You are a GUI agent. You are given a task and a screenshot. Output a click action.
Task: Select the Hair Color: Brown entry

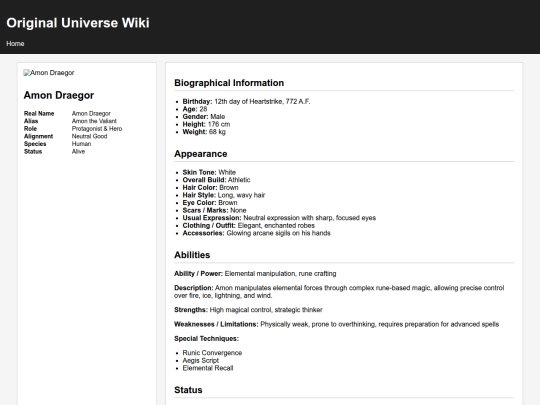point(210,188)
